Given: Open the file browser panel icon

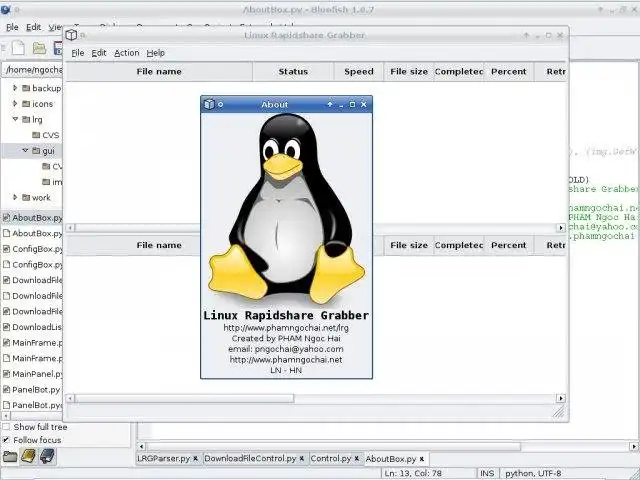Looking at the screenshot, I should coord(10,457).
